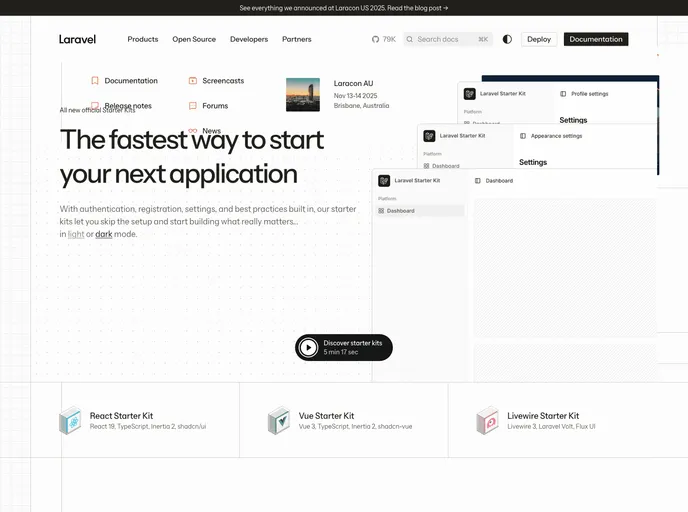Screen dimensions: 688x512
Task: Click the black Documentation button
Action: point(596,39)
